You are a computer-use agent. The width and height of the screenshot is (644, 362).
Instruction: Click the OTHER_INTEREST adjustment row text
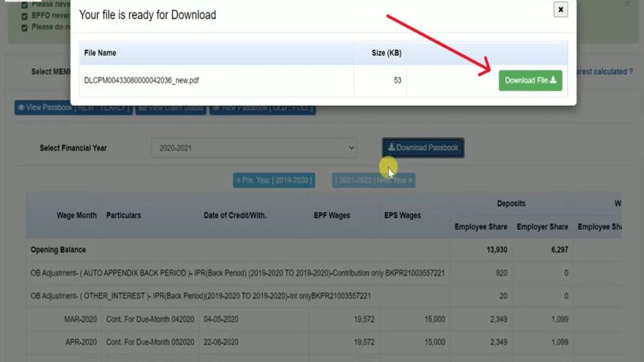click(x=201, y=296)
